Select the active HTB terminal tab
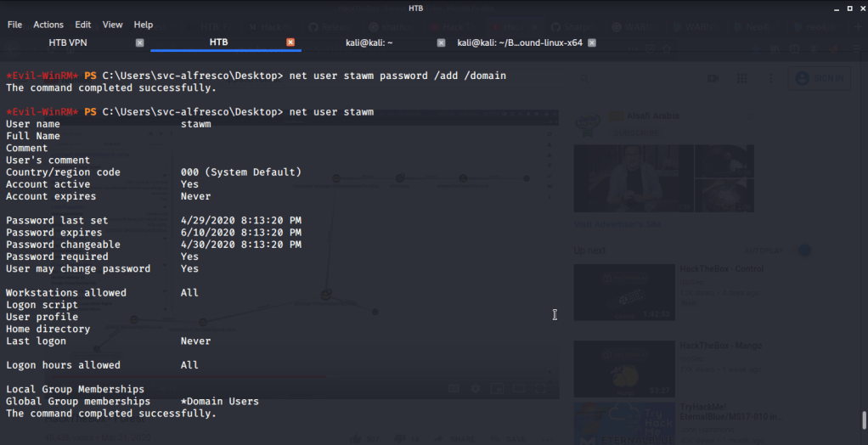The image size is (868, 445). (218, 42)
